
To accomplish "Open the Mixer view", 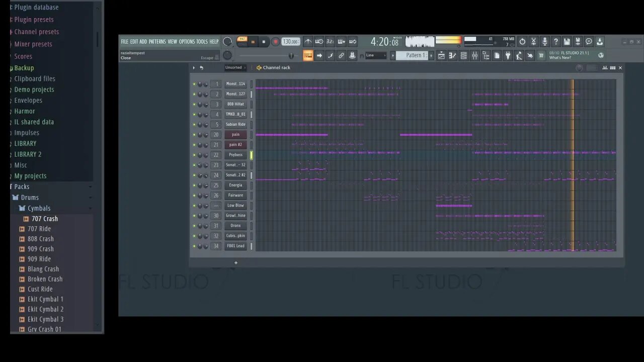I will (474, 55).
